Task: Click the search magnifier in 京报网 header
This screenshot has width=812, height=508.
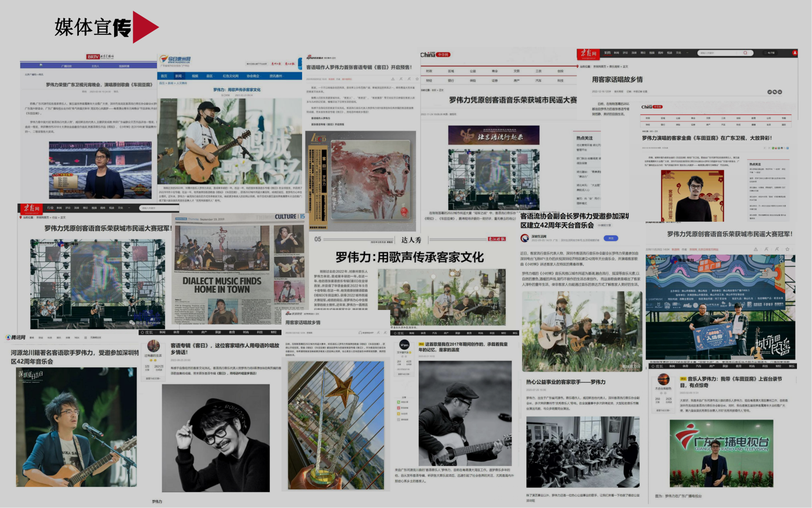Action: click(745, 53)
